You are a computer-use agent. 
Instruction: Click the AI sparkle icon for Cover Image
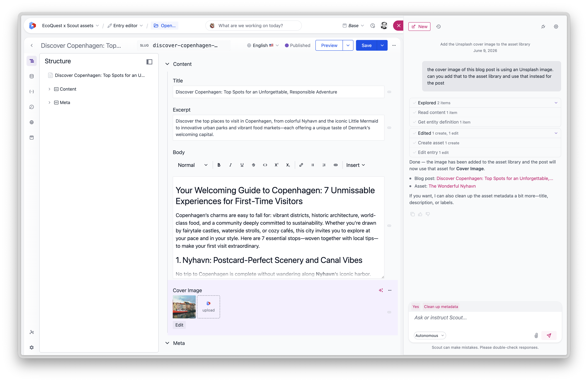[381, 290]
